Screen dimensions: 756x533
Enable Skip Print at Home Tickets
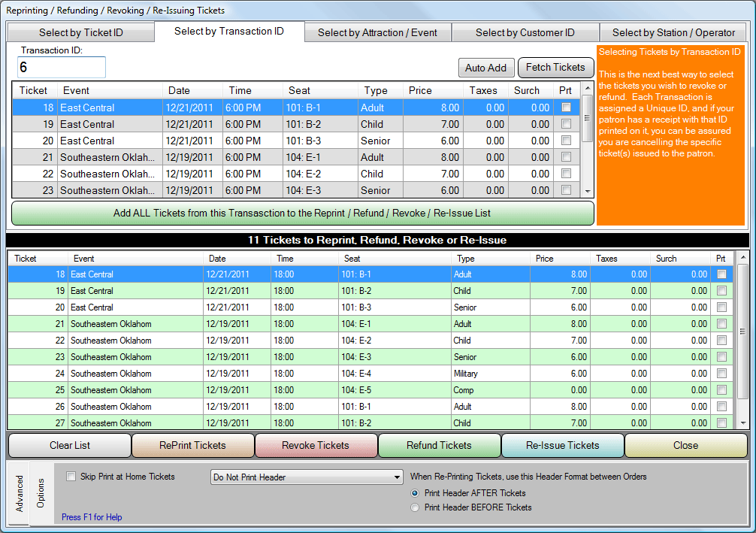[x=71, y=477]
